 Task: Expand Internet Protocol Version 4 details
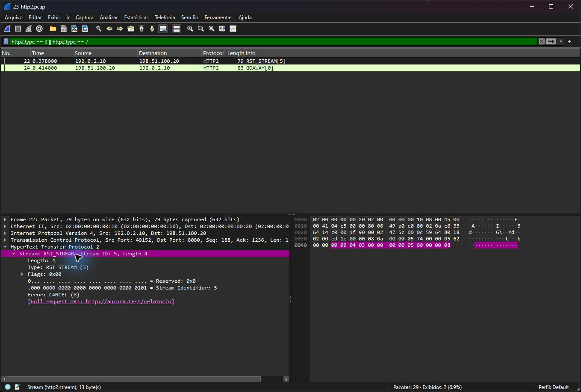(x=5, y=233)
